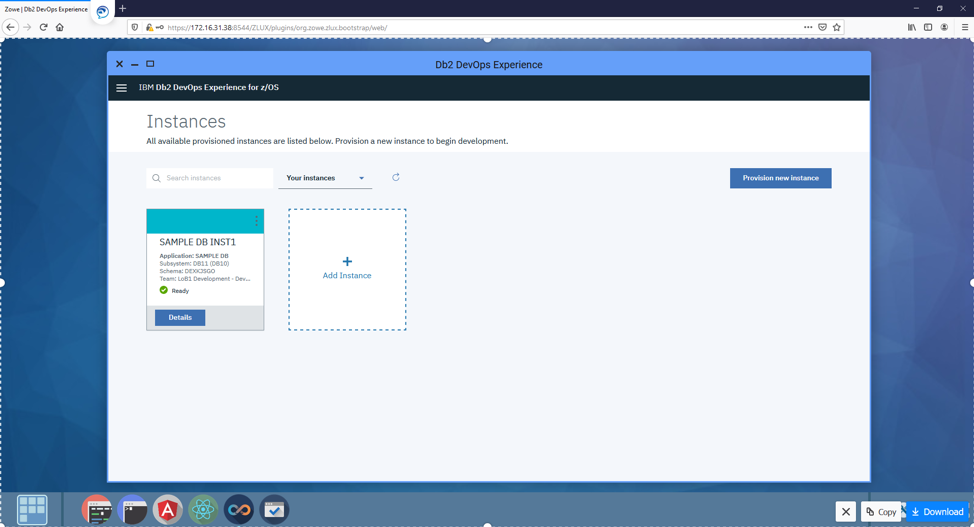Open the Firefox application menu

pos(965,27)
